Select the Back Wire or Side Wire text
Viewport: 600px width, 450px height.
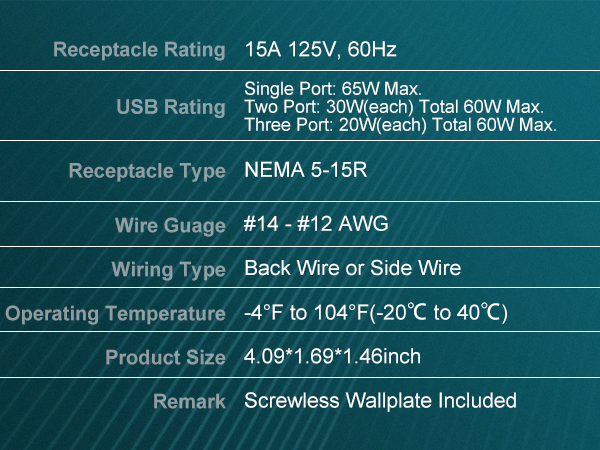tap(353, 269)
